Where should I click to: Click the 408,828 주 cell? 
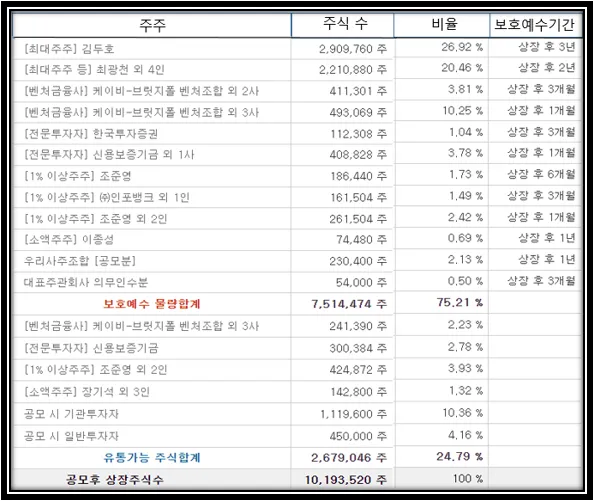tap(358, 155)
